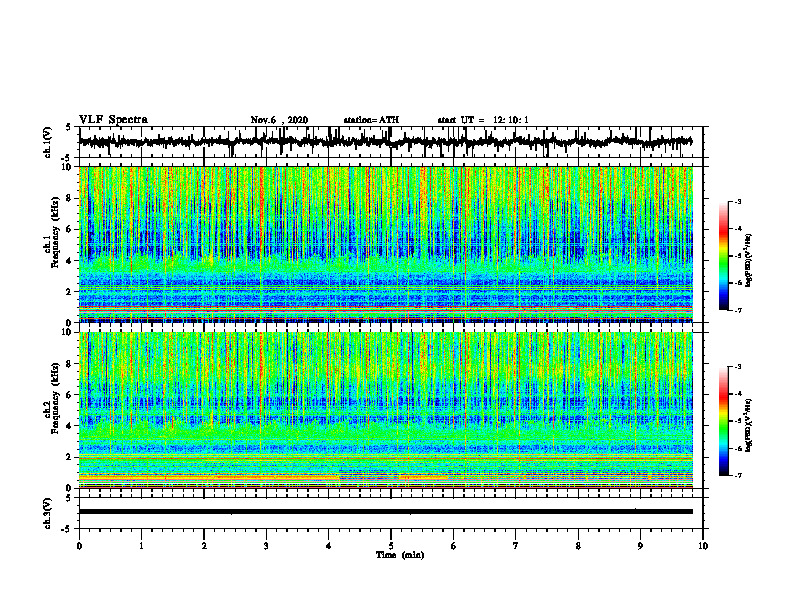Click the time axis tick label "4"
The image size is (792, 612).
(x=328, y=546)
